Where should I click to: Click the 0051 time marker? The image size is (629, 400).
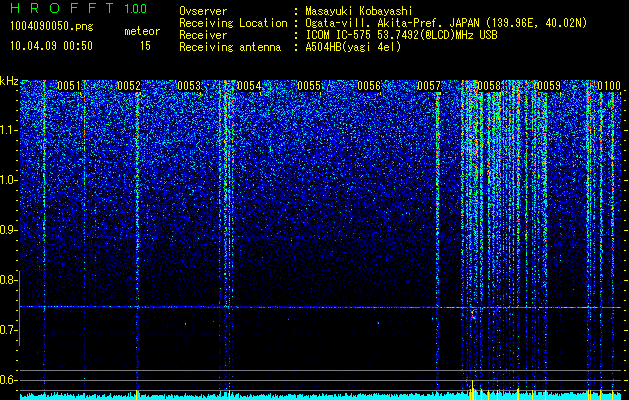[x=69, y=86]
